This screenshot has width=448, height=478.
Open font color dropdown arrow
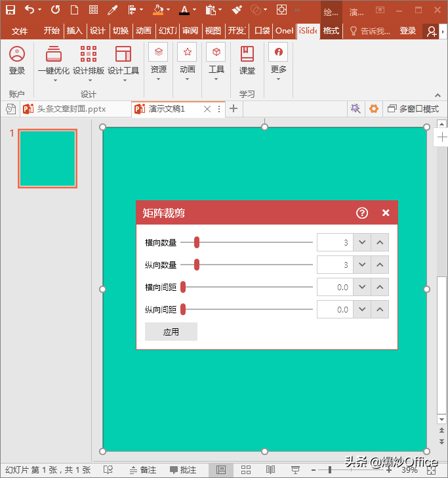(195, 10)
